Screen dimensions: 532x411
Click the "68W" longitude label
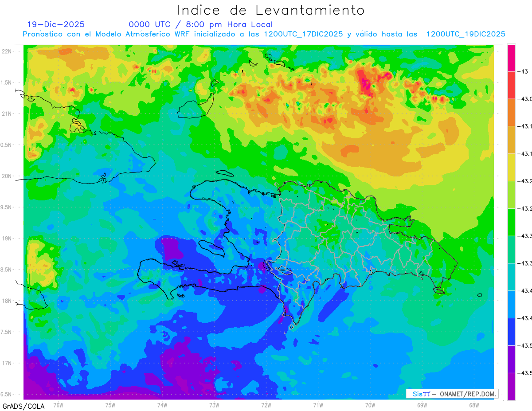(x=473, y=405)
